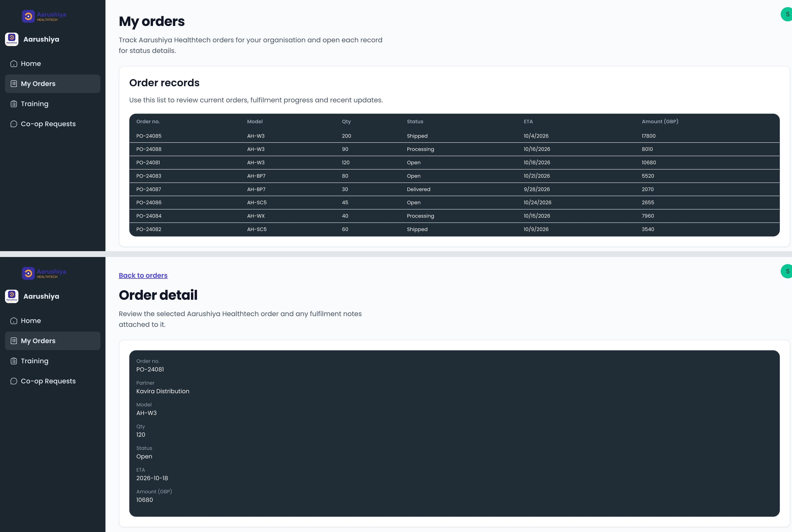Click Aarushiya Healthtech logo on My orders page
Image resolution: width=792 pixels, height=532 pixels.
(44, 16)
